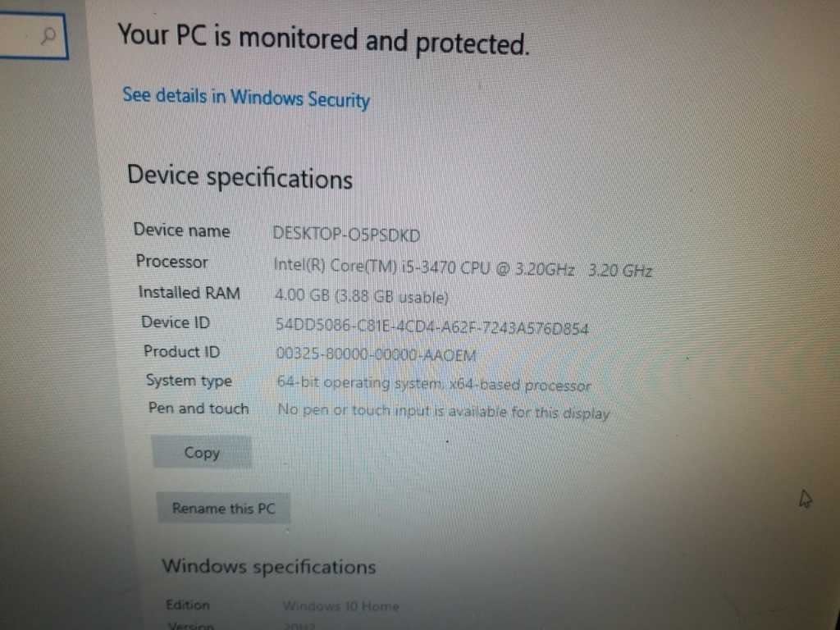This screenshot has height=630, width=840.
Task: Click the 4.00 GB installed RAM value
Action: click(361, 296)
